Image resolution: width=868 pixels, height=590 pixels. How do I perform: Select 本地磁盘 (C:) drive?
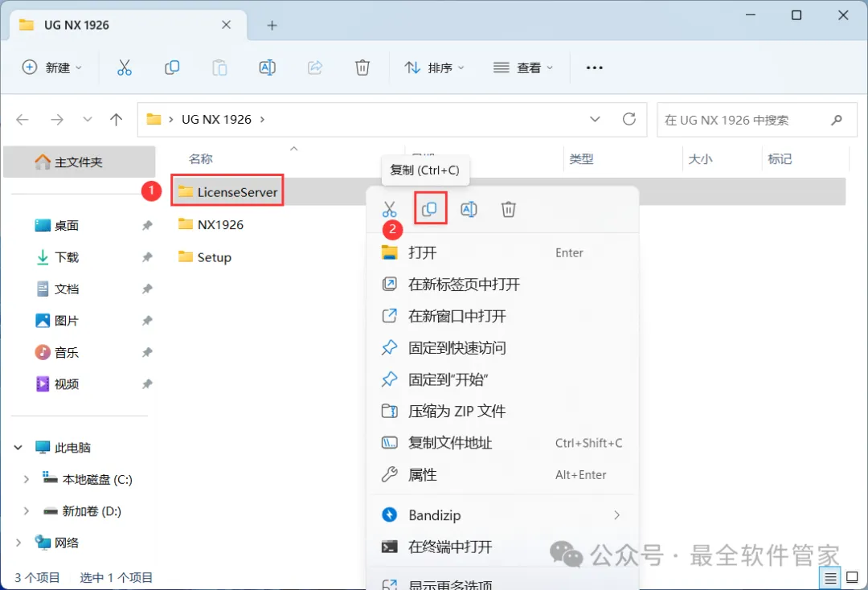(x=88, y=479)
